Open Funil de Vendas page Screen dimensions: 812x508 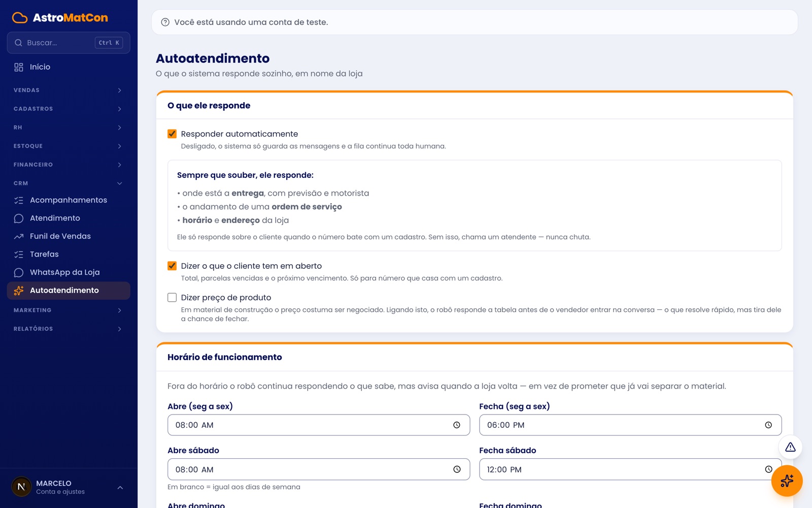(x=69, y=236)
